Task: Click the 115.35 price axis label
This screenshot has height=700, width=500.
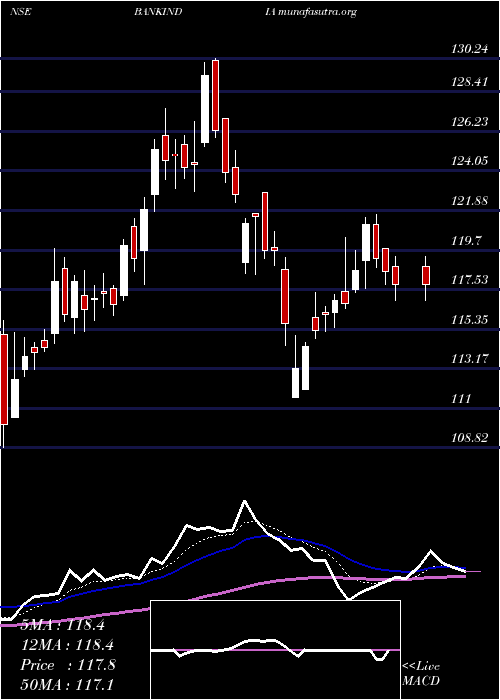Action: 469,320
